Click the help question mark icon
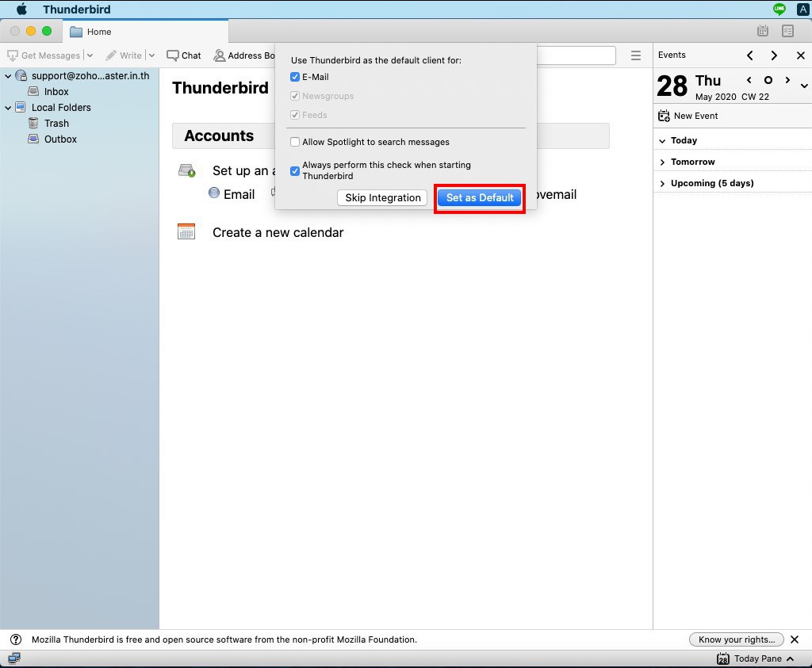The image size is (812, 668). pos(16,639)
